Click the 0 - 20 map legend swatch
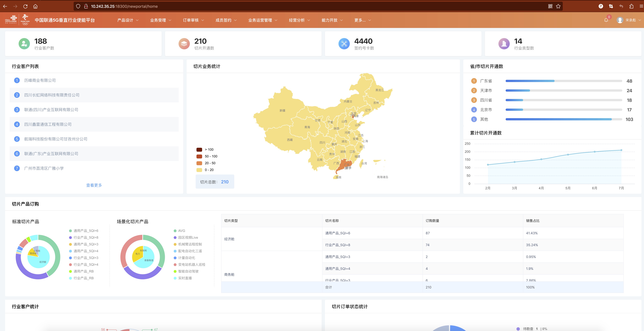Screen dimensions: 644x331 pyautogui.click(x=199, y=170)
